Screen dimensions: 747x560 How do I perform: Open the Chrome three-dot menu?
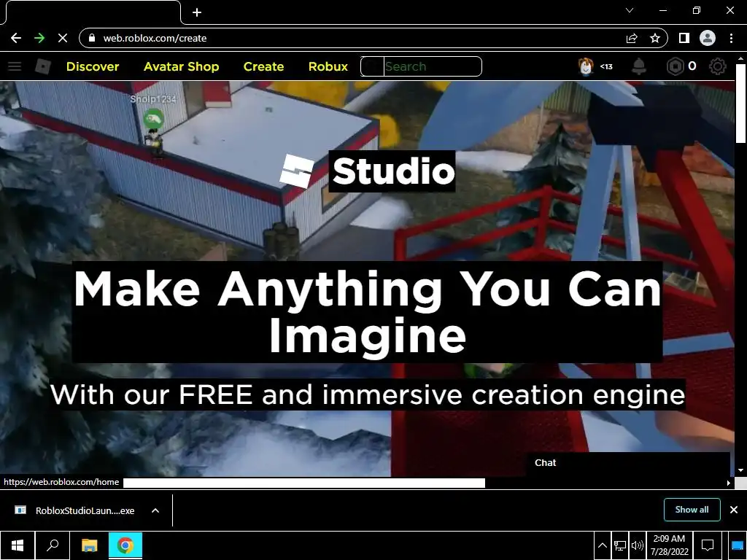[731, 38]
